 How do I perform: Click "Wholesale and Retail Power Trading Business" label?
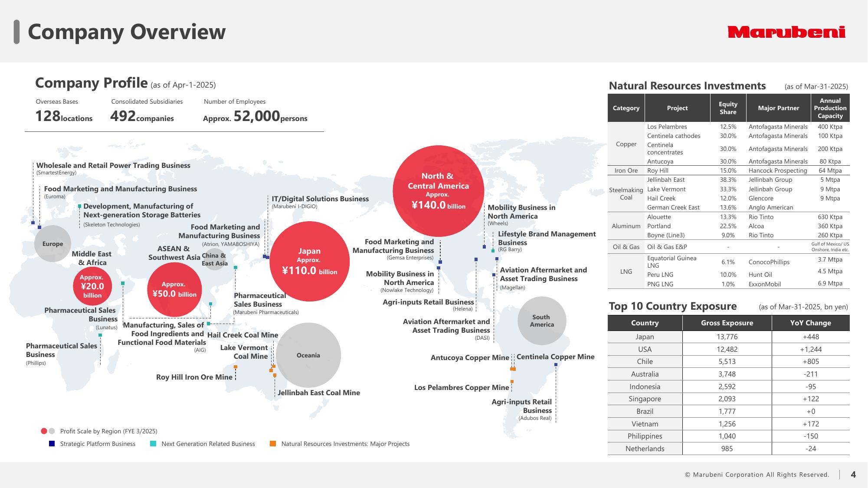(113, 165)
